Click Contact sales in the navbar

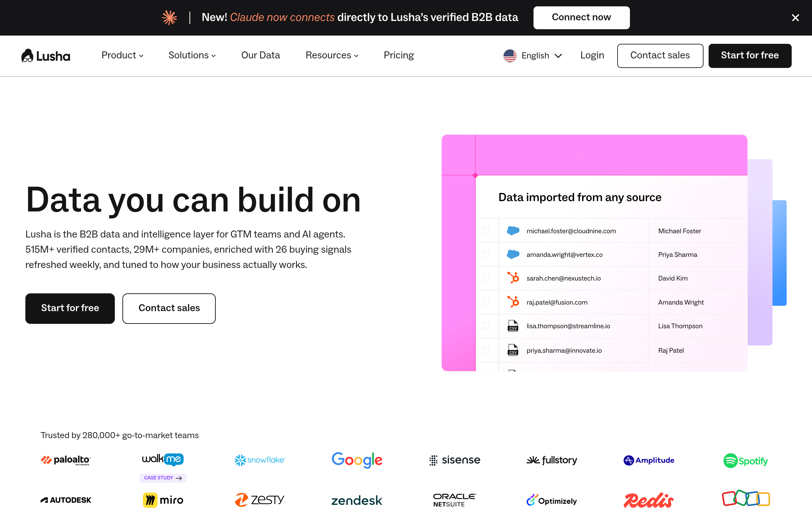[x=660, y=56]
